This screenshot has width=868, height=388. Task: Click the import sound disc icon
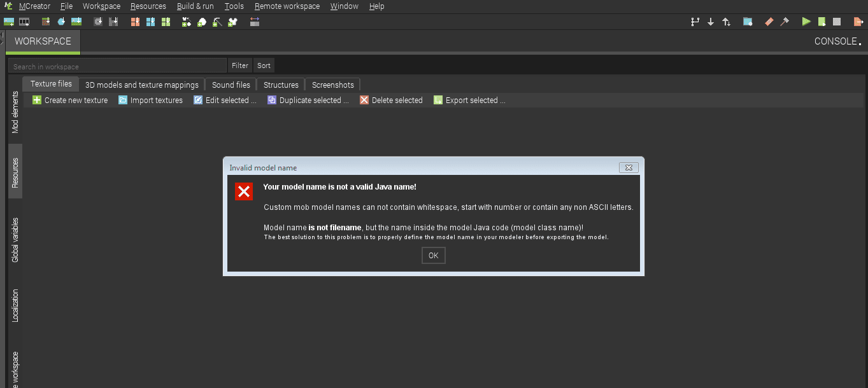pyautogui.click(x=98, y=22)
